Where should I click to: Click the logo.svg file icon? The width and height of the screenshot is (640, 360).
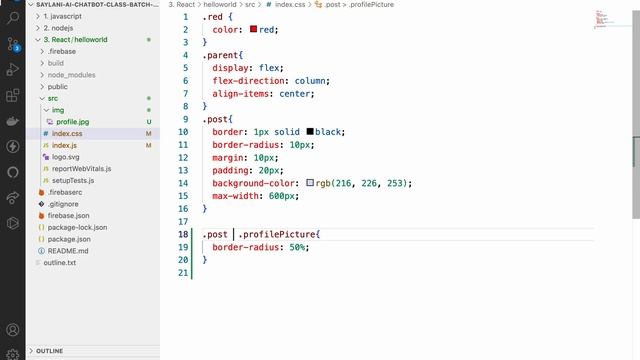(46, 157)
